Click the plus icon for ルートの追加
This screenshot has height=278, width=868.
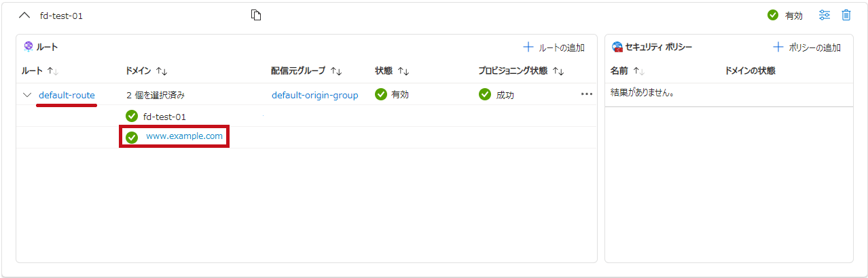pos(528,47)
